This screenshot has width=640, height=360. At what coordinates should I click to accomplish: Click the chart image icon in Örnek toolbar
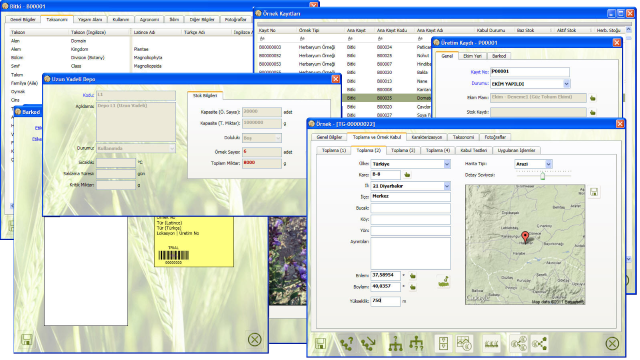point(464,344)
